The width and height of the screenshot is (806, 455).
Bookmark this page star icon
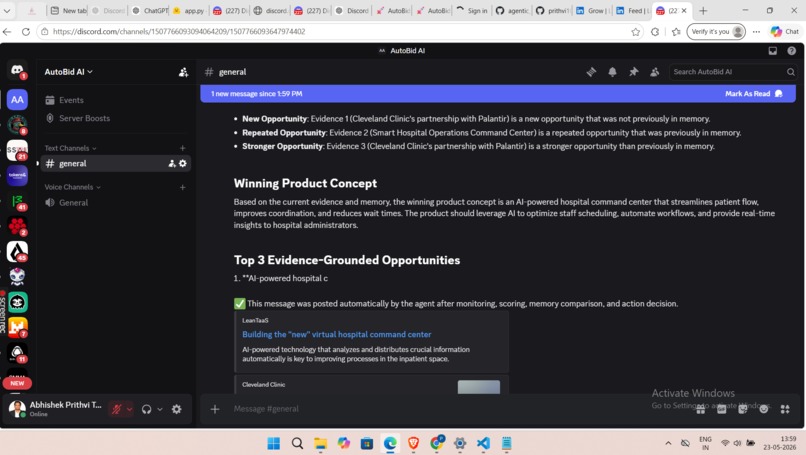pyautogui.click(x=636, y=31)
